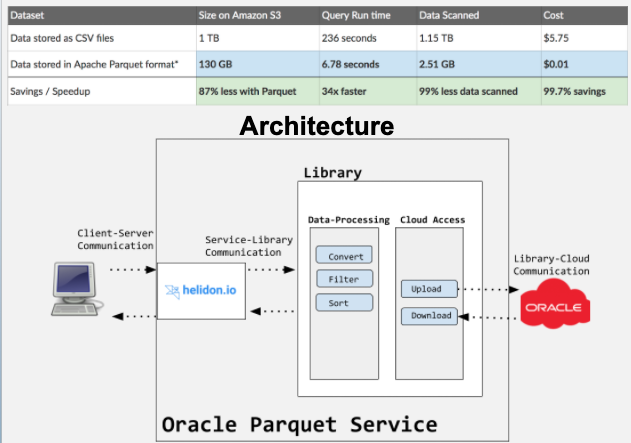Click the 99% less data scanned cell
The image size is (631, 443).
479,91
